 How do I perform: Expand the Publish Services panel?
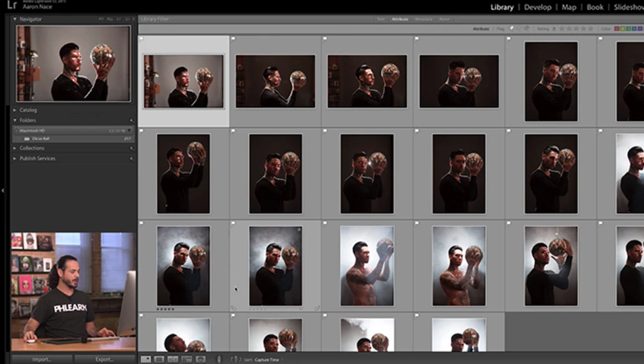[x=15, y=159]
